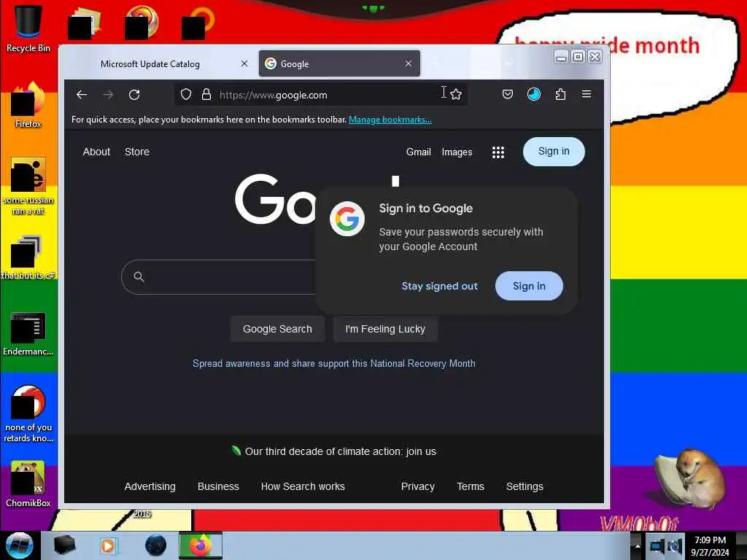This screenshot has width=747, height=560.
Task: Open the Firefox hamburger menu
Action: (587, 94)
